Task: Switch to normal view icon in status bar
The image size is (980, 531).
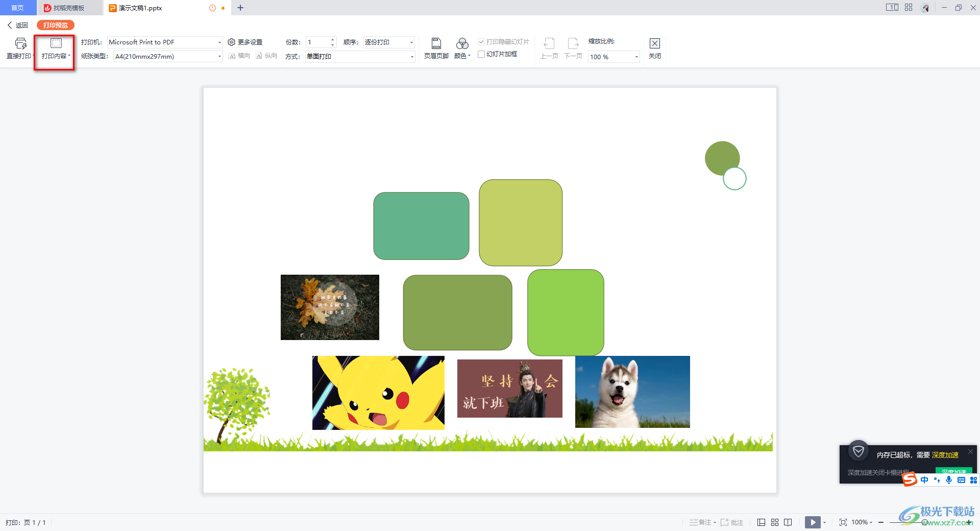Action: [x=761, y=522]
